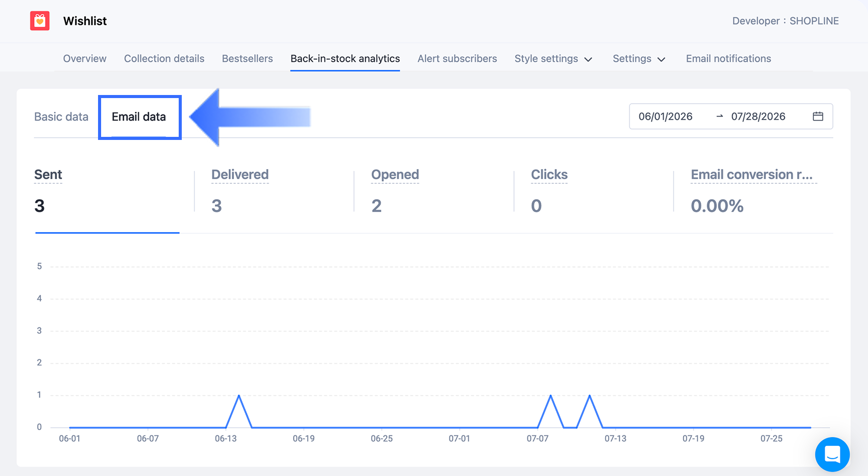The width and height of the screenshot is (868, 476).
Task: Open the calendar icon in date range
Action: 818,116
